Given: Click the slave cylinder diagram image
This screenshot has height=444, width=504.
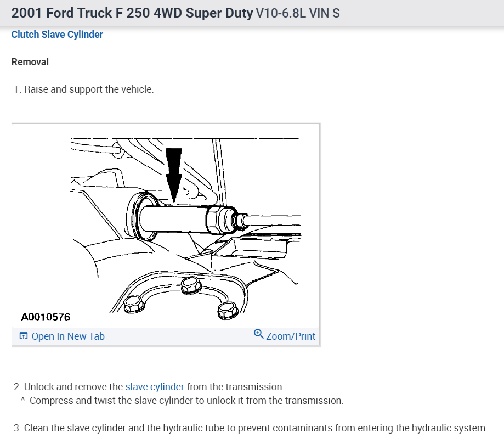Looking at the screenshot, I should coord(166,225).
